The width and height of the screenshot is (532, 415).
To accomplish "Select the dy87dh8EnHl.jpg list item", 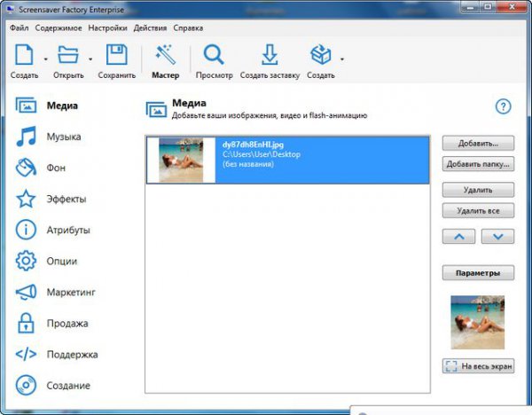I will (287, 160).
